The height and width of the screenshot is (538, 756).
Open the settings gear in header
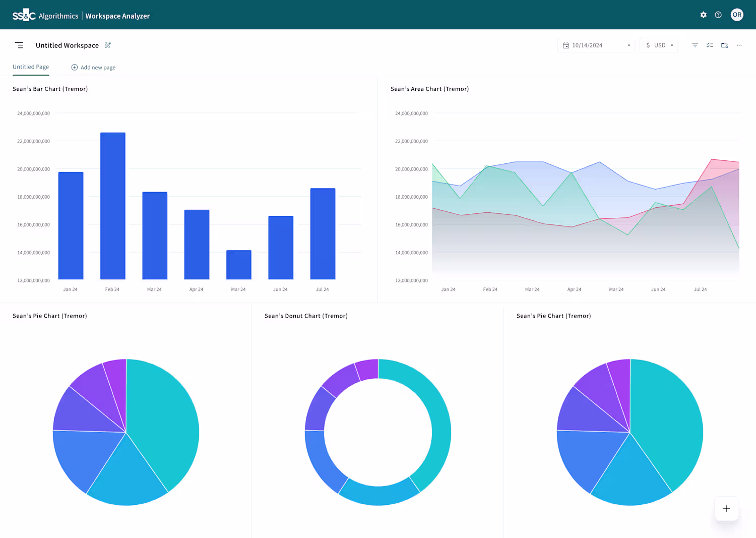pos(704,15)
